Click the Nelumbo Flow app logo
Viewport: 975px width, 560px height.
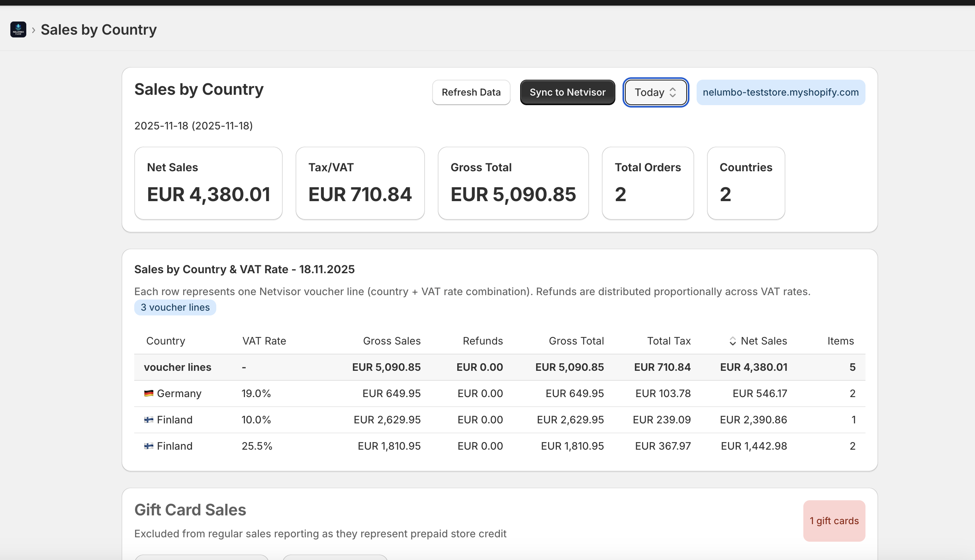[18, 29]
